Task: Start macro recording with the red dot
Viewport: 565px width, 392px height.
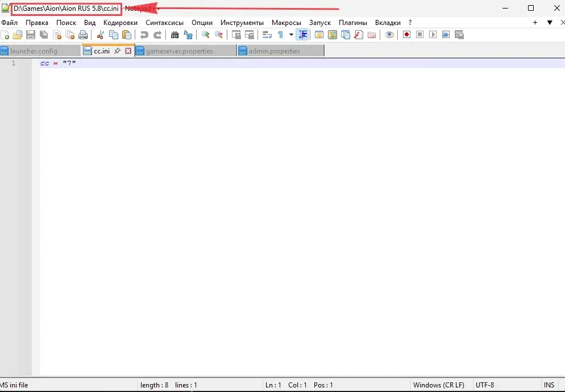Action: coord(407,35)
